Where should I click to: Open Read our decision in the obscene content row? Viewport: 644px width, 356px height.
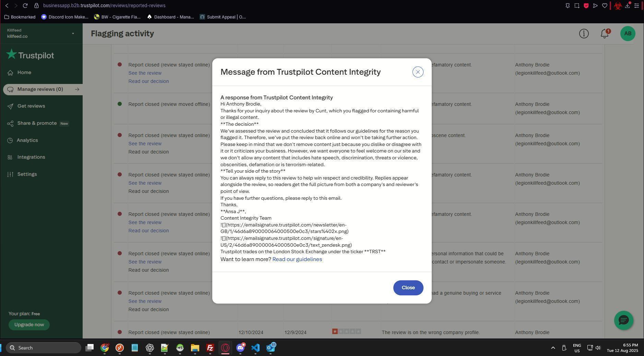148,152
